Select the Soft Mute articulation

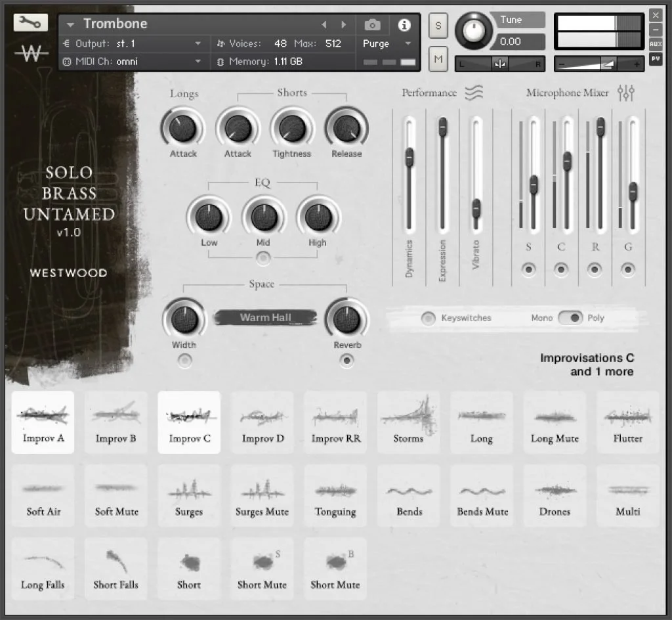point(115,496)
